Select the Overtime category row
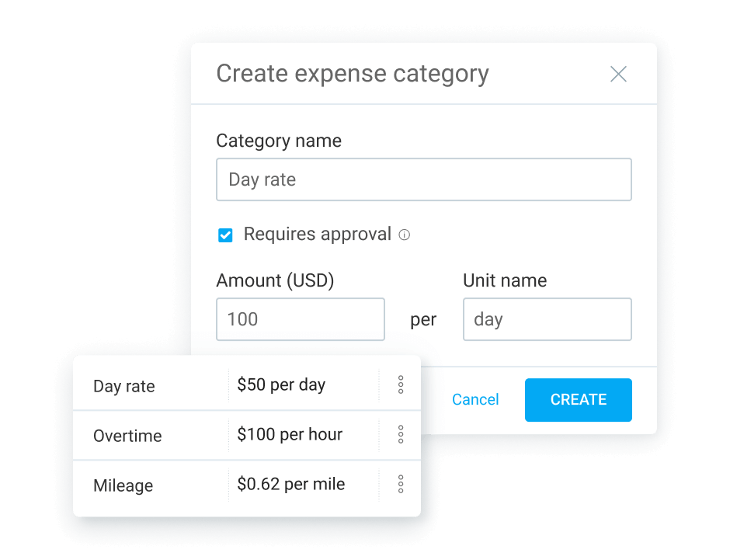The height and width of the screenshot is (560, 730). tap(127, 437)
